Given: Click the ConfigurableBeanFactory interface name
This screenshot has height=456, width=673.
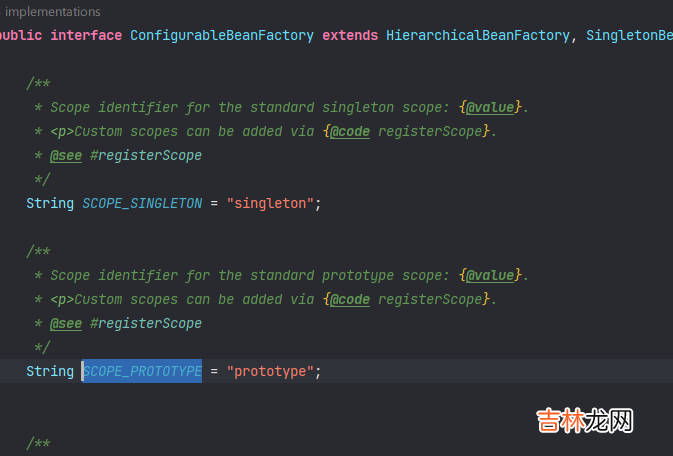Looking at the screenshot, I should [x=222, y=35].
